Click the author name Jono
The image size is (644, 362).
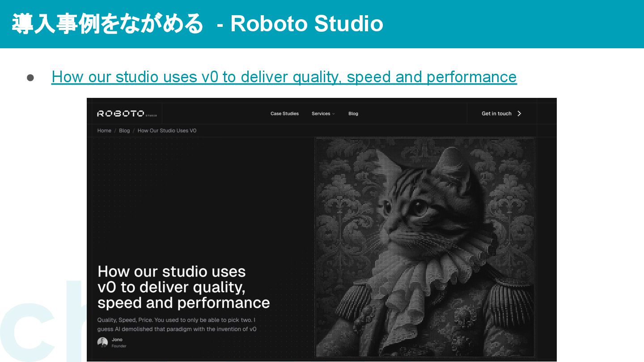(117, 340)
